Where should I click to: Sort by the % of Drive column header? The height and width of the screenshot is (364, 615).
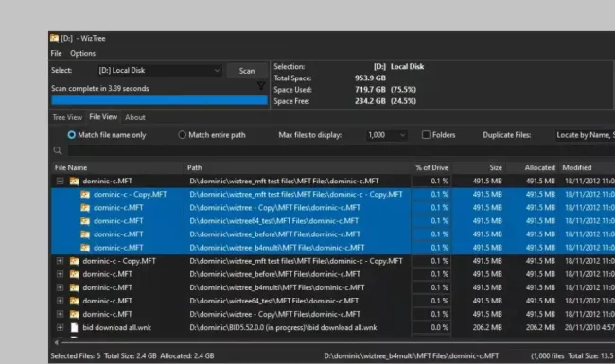[431, 167]
